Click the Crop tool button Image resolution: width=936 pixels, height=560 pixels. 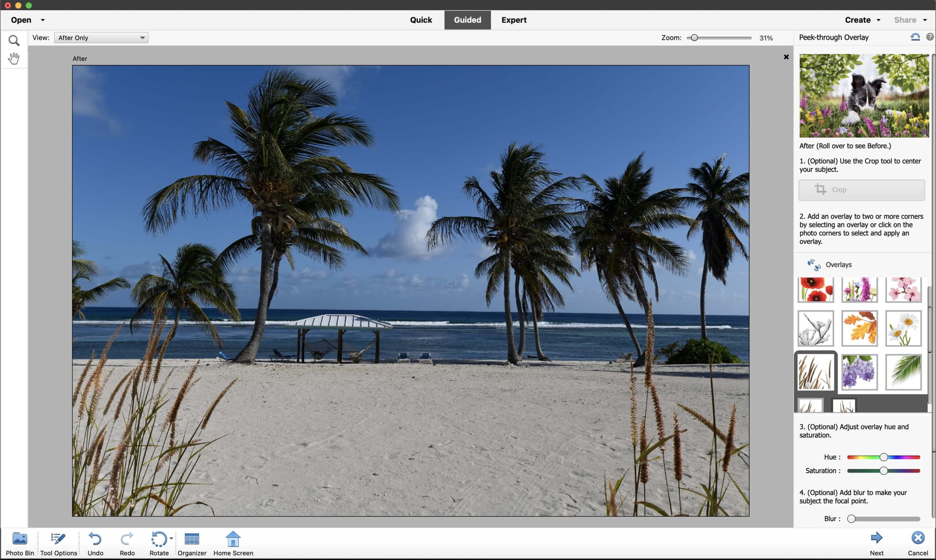(862, 189)
